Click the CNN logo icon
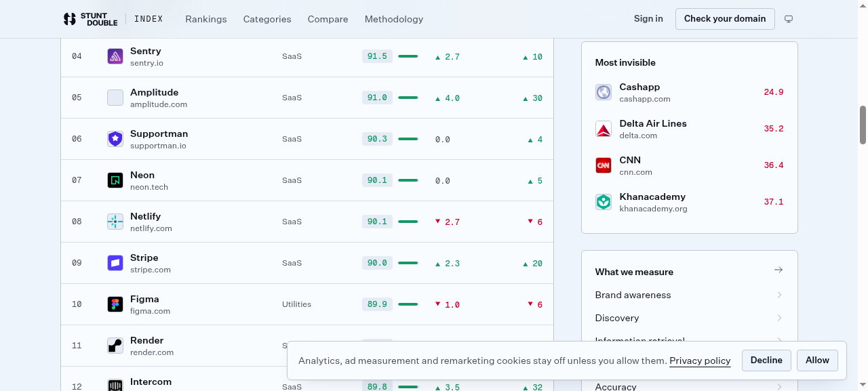Screen dimensions: 868x391 click(604, 165)
